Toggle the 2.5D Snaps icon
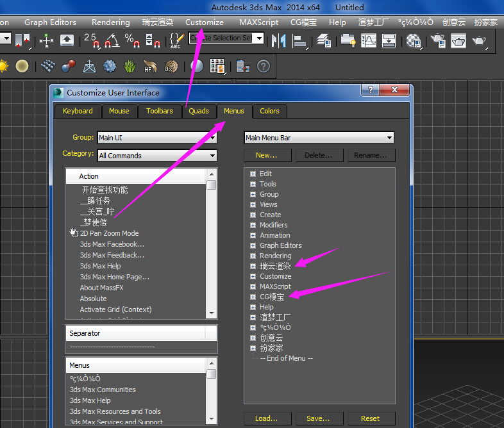This screenshot has width=504, height=428. 92,40
